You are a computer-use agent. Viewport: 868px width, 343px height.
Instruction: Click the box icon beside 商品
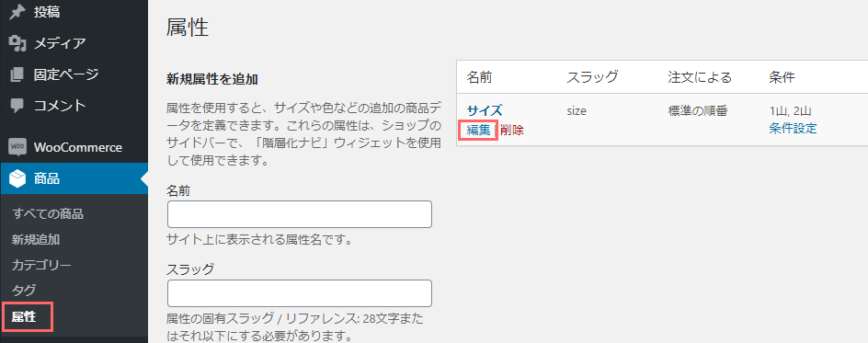[x=17, y=178]
